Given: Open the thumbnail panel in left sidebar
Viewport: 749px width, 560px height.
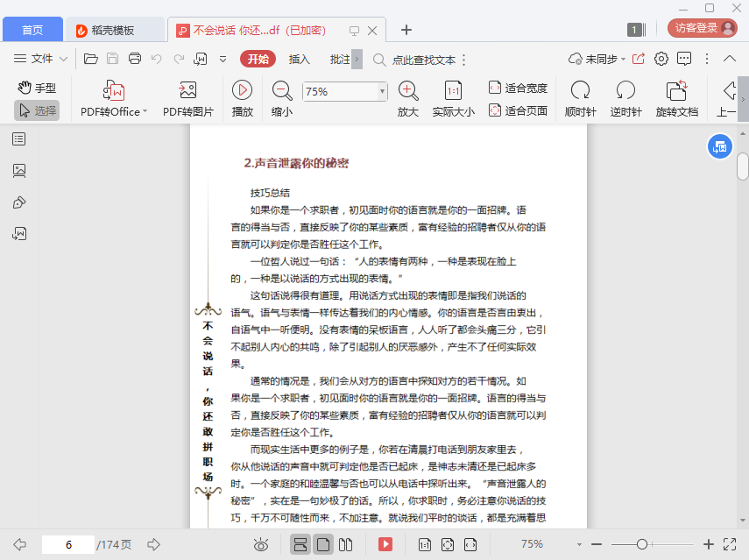Looking at the screenshot, I should 19,170.
